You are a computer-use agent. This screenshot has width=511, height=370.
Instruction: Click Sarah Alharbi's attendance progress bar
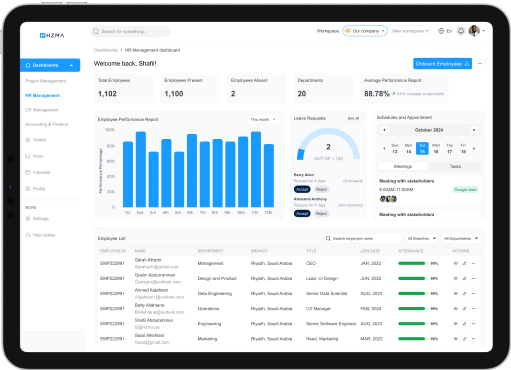point(412,263)
